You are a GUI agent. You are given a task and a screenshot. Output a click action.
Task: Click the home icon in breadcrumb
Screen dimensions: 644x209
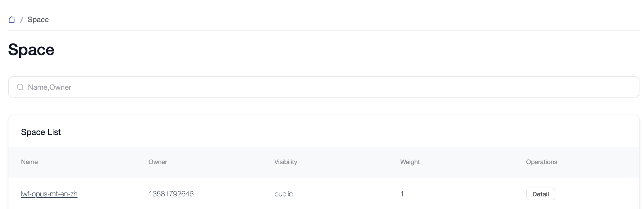(x=12, y=20)
